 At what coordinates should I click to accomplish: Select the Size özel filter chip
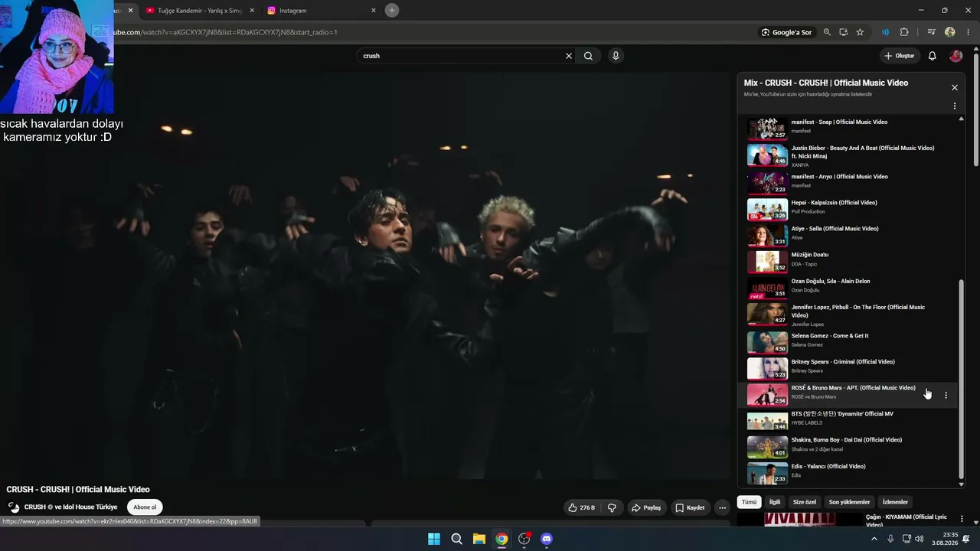coord(805,502)
